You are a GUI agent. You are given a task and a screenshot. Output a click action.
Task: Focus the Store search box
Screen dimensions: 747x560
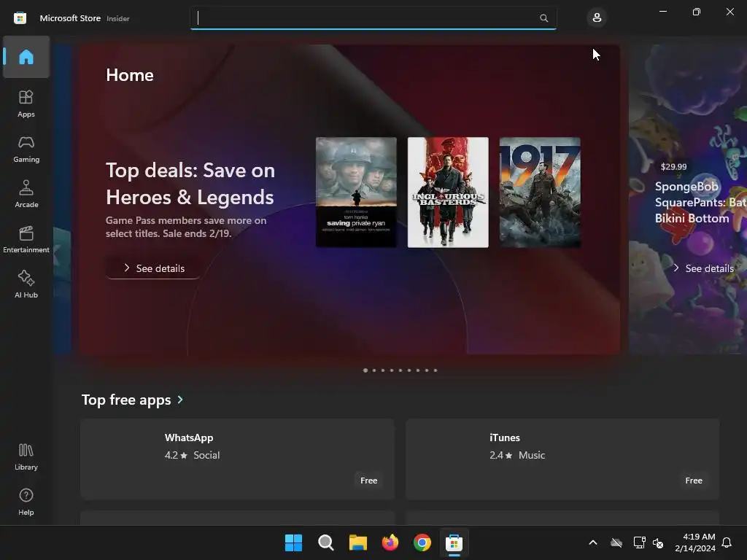tap(373, 18)
